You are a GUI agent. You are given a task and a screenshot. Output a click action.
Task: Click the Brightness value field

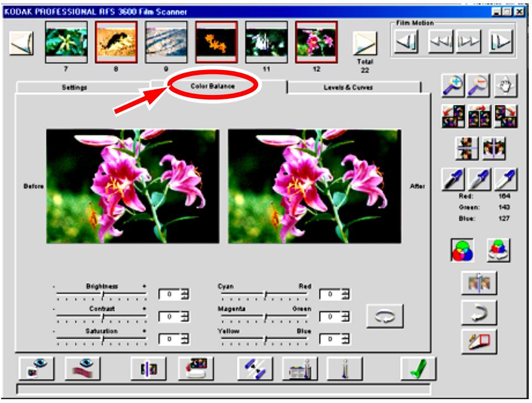click(x=170, y=294)
